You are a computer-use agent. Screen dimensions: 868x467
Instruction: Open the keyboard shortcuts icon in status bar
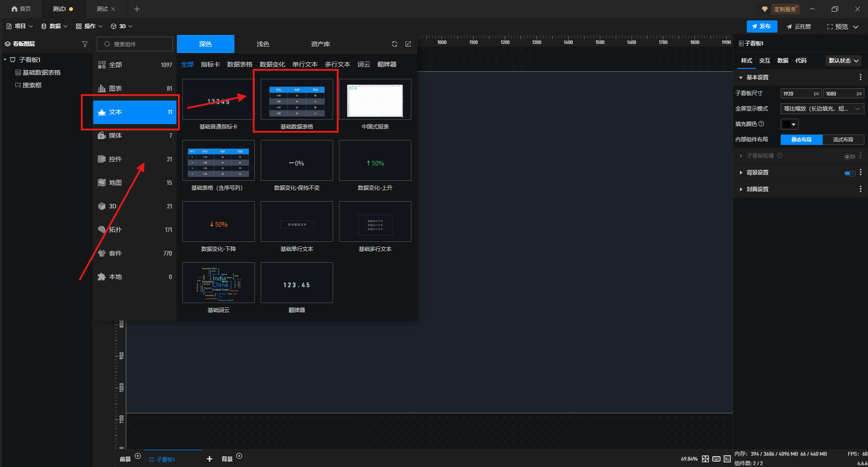(716, 459)
